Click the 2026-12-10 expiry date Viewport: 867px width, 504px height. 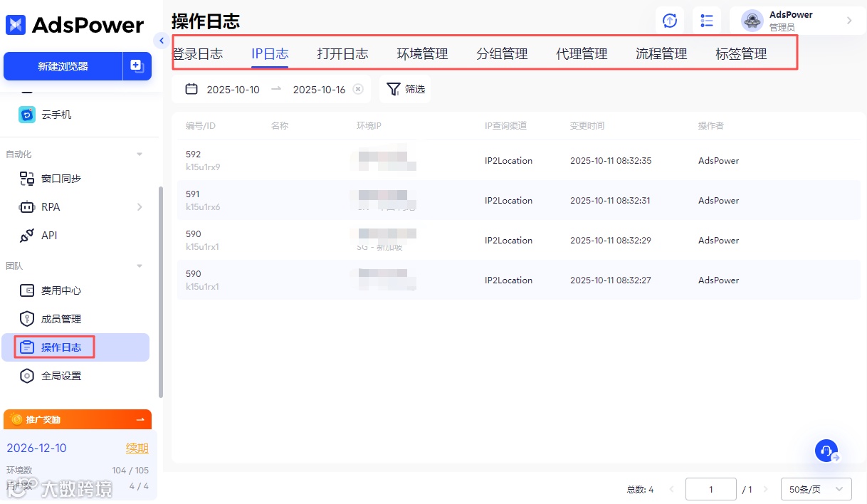36,448
